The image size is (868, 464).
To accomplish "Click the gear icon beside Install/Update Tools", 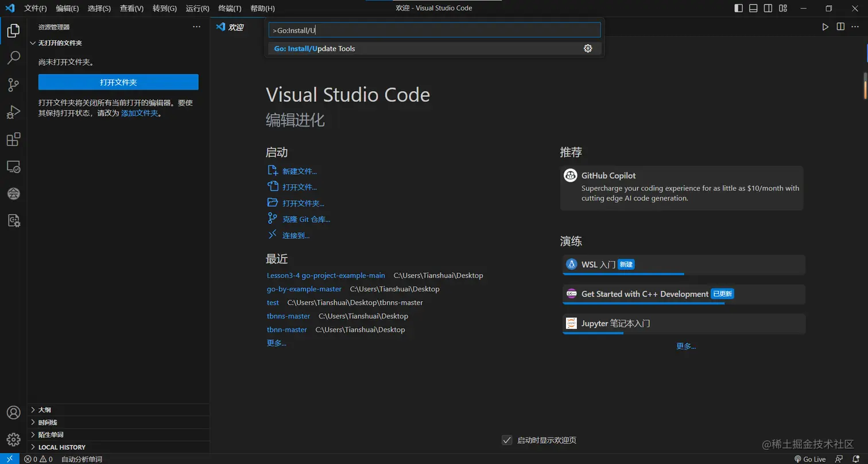I will tap(587, 49).
